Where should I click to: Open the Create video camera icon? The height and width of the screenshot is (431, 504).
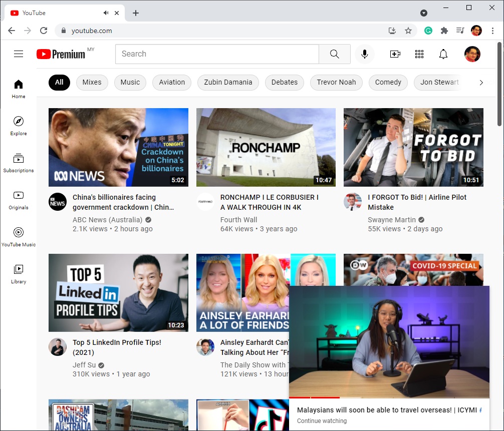[395, 54]
